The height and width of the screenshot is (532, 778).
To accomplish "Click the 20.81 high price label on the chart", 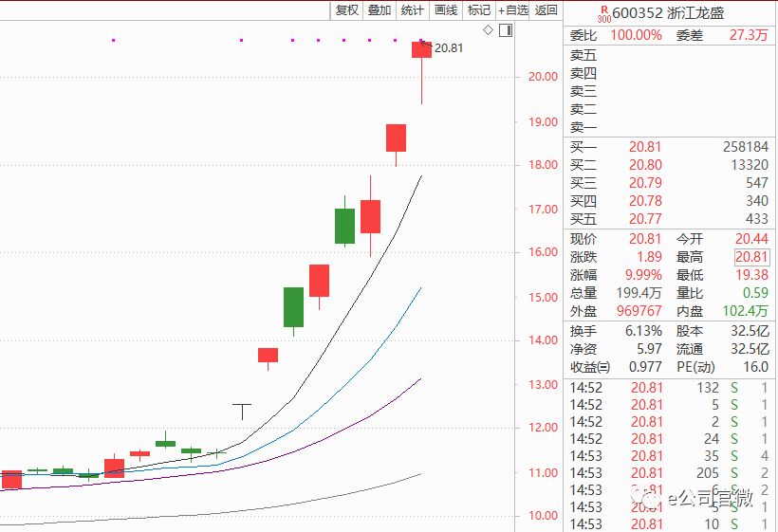I will point(449,48).
